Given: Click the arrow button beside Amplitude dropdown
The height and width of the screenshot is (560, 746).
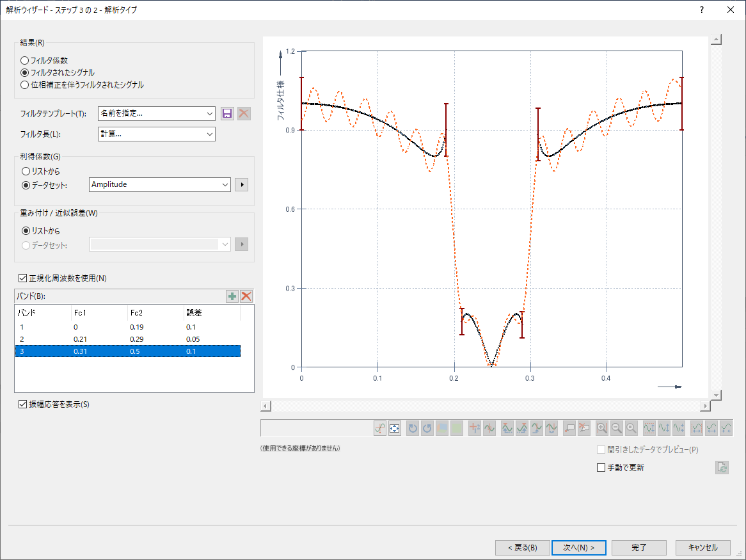Looking at the screenshot, I should (x=242, y=184).
